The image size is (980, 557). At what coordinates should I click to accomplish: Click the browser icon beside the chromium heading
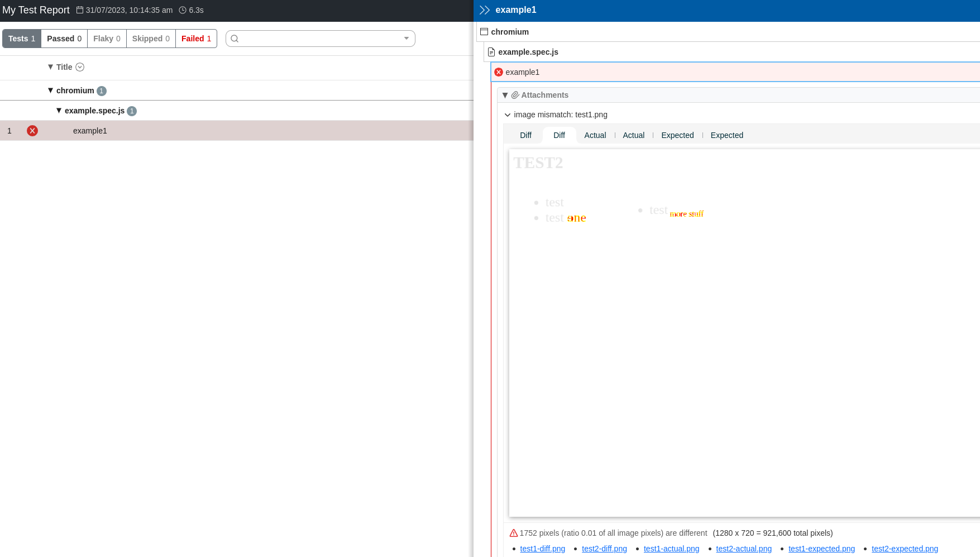click(x=484, y=31)
